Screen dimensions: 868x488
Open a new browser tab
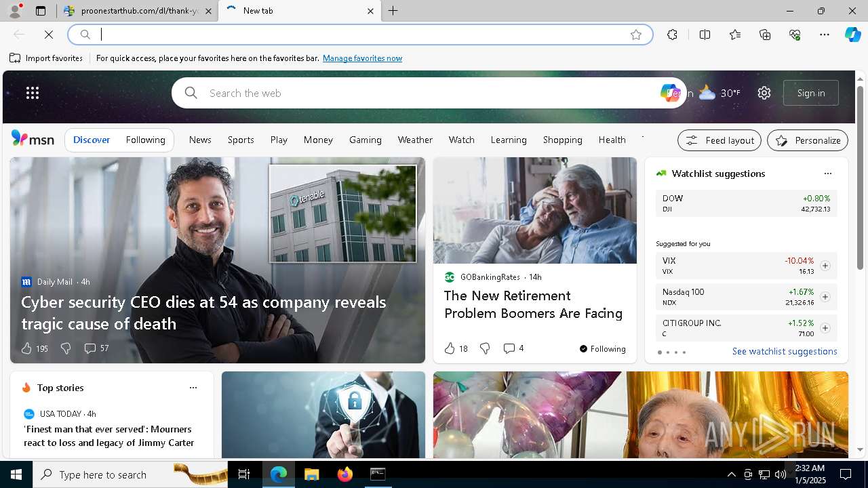(x=393, y=11)
